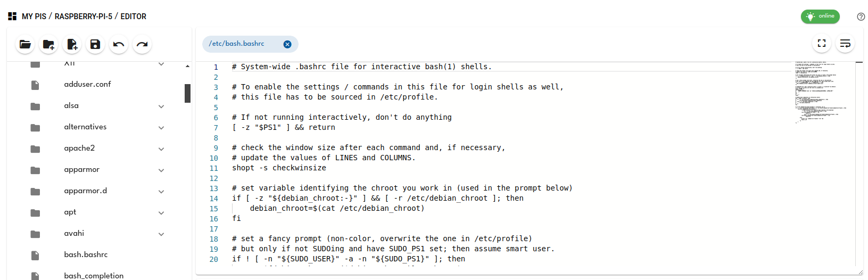
Task: Open the help question mark icon
Action: pos(861,17)
